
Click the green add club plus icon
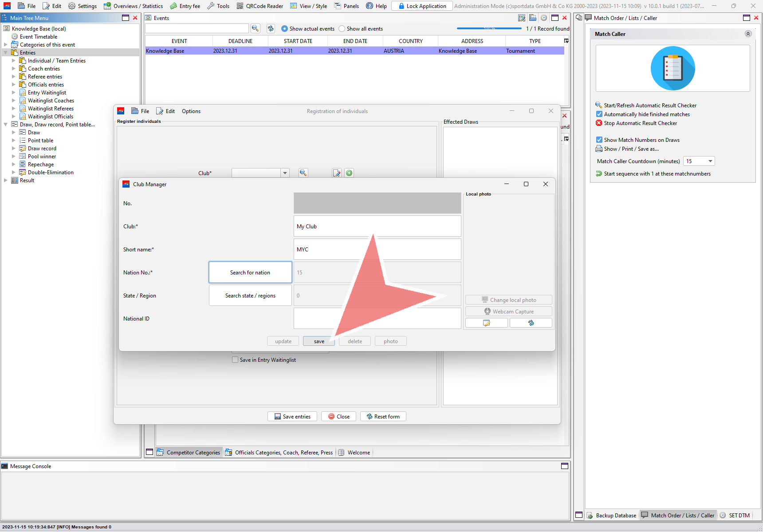point(349,173)
